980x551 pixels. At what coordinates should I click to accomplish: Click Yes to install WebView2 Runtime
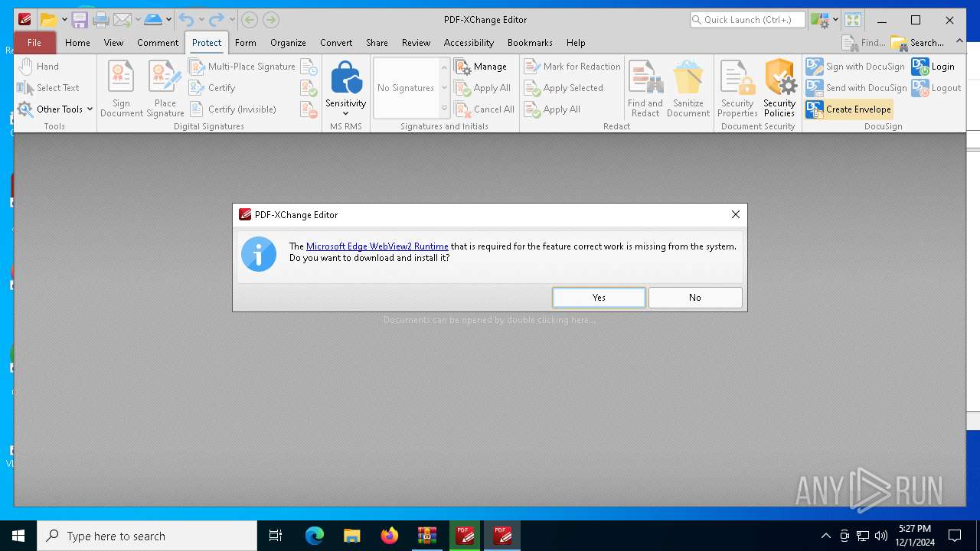[599, 298]
